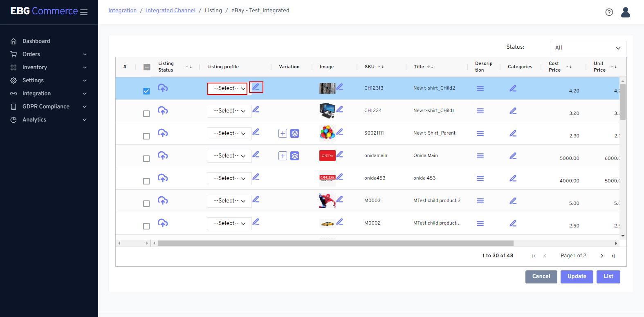Follow the Integrated Channel breadcrumb link
The image size is (644, 317).
[171, 11]
